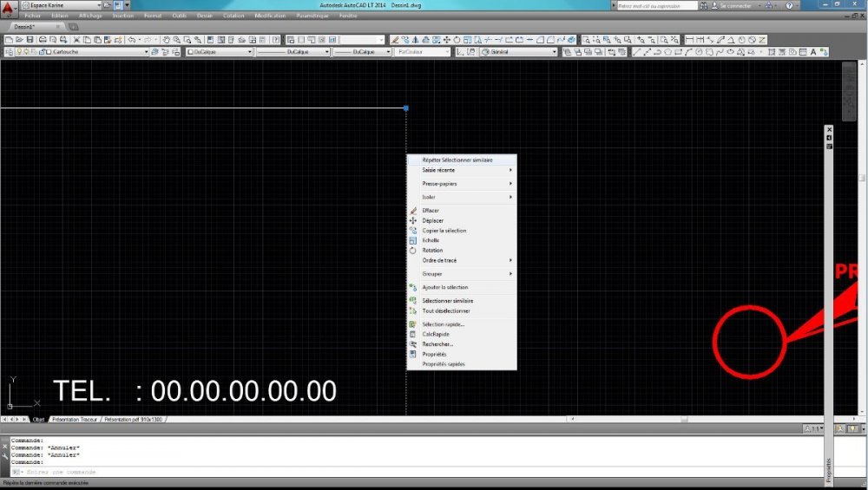Image resolution: width=868 pixels, height=490 pixels.
Task: Select the Line draw tool
Action: 636,52
